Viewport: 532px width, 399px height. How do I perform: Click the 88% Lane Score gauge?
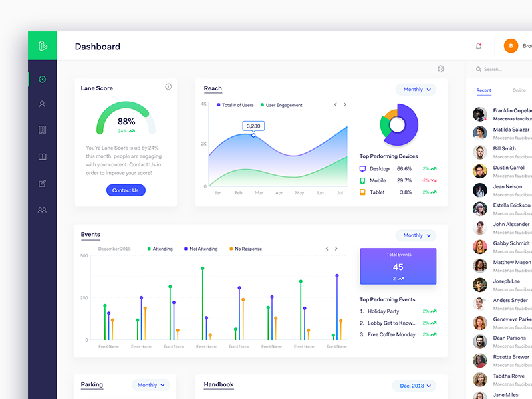[x=125, y=120]
